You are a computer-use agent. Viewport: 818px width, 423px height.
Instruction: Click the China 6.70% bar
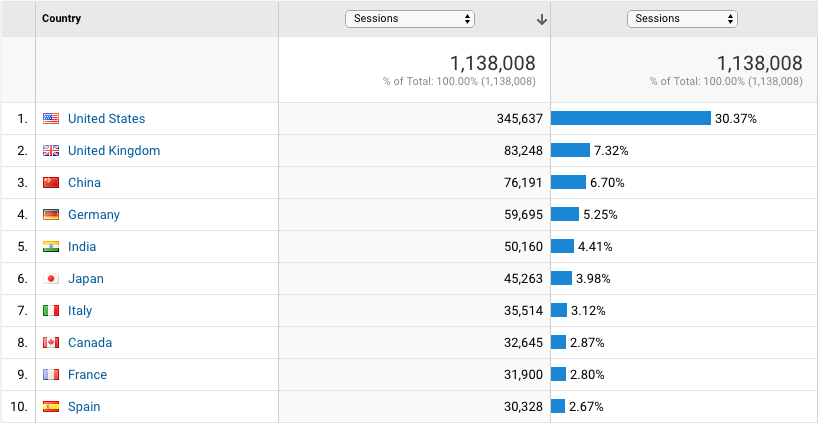pos(568,183)
